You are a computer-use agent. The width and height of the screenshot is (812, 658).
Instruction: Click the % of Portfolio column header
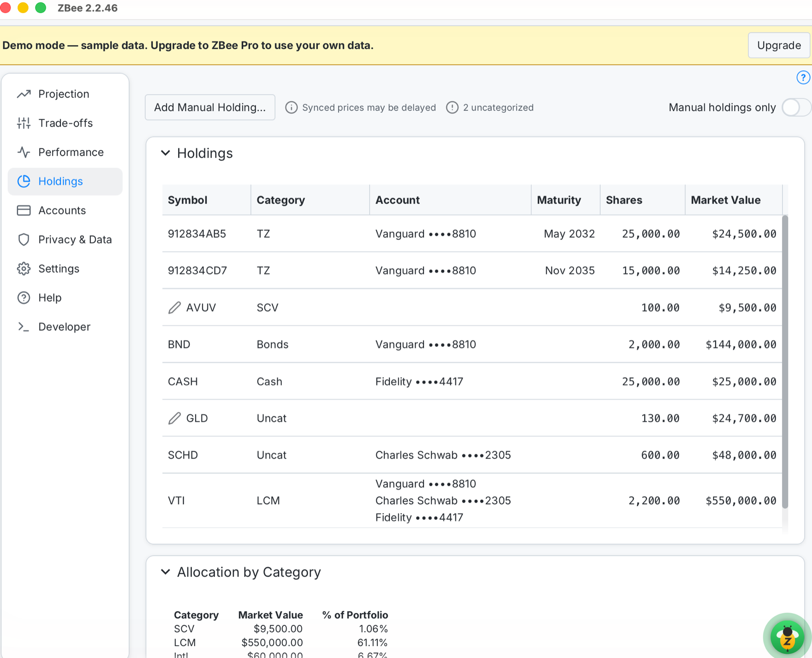point(355,615)
